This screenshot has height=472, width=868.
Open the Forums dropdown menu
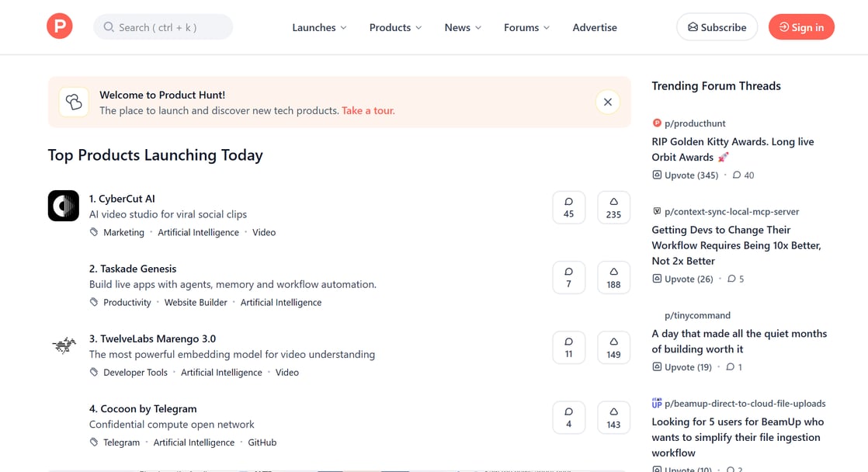[x=526, y=27]
